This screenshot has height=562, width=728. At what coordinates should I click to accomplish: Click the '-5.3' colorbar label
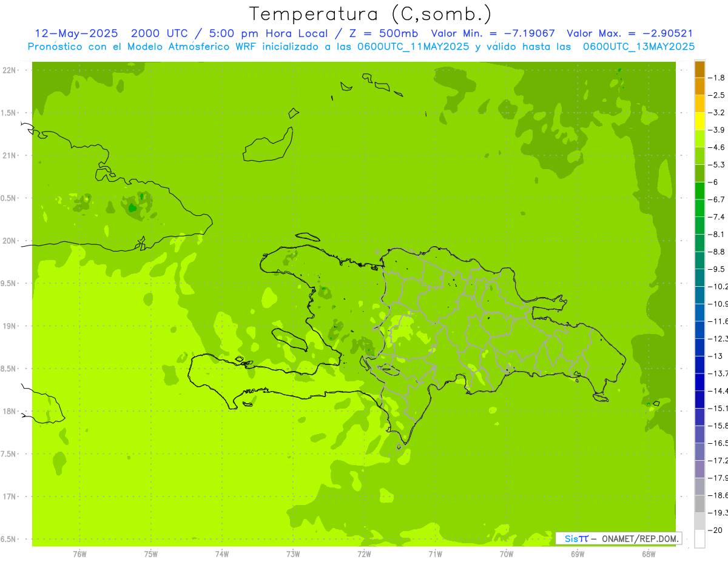point(716,164)
